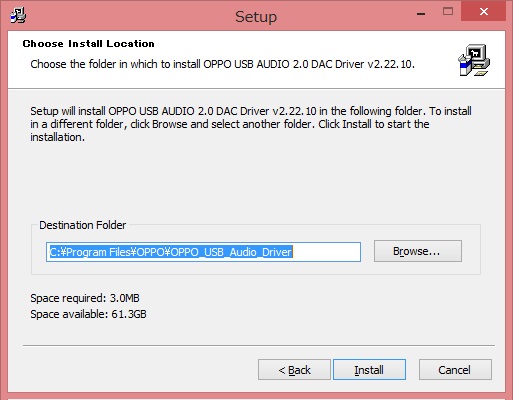Image resolution: width=513 pixels, height=400 pixels.
Task: Click the Choose Install Location heading
Action: tap(88, 44)
